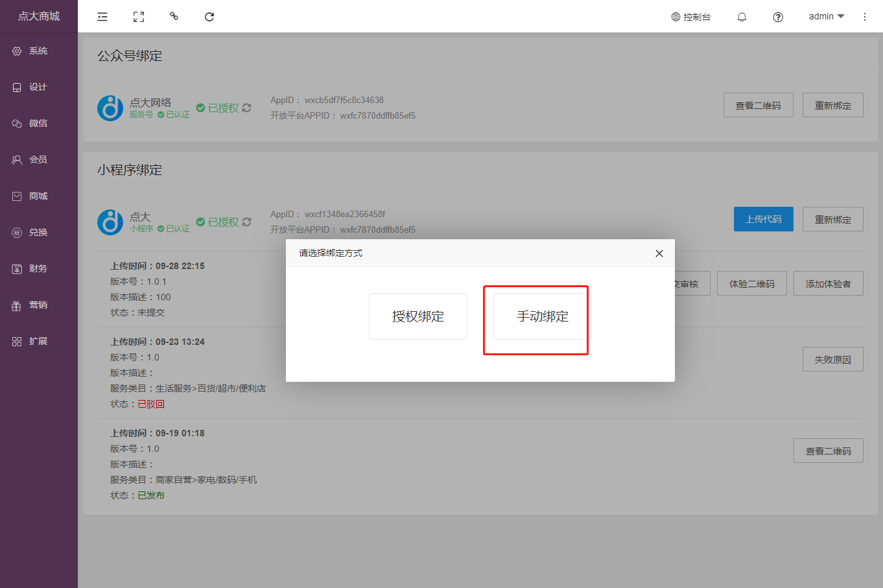The width and height of the screenshot is (883, 588).
Task: Click 服务类目 商家自营>家电/数码/手机 text
Action: point(183,480)
